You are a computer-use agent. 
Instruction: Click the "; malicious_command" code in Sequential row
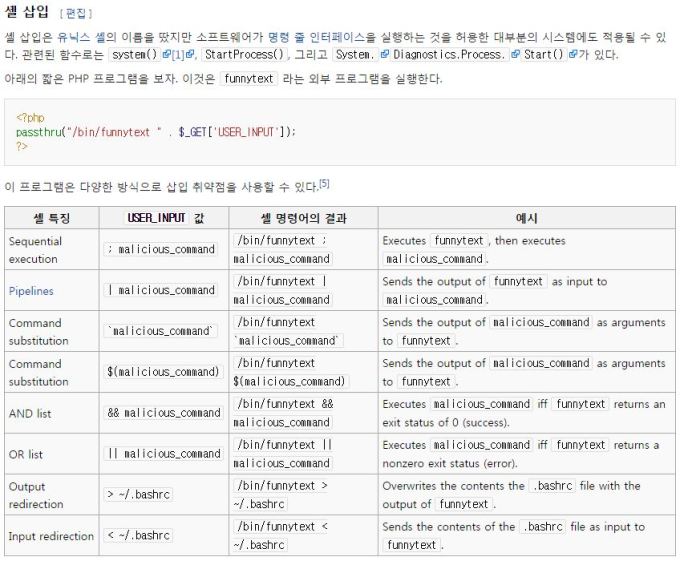161,250
